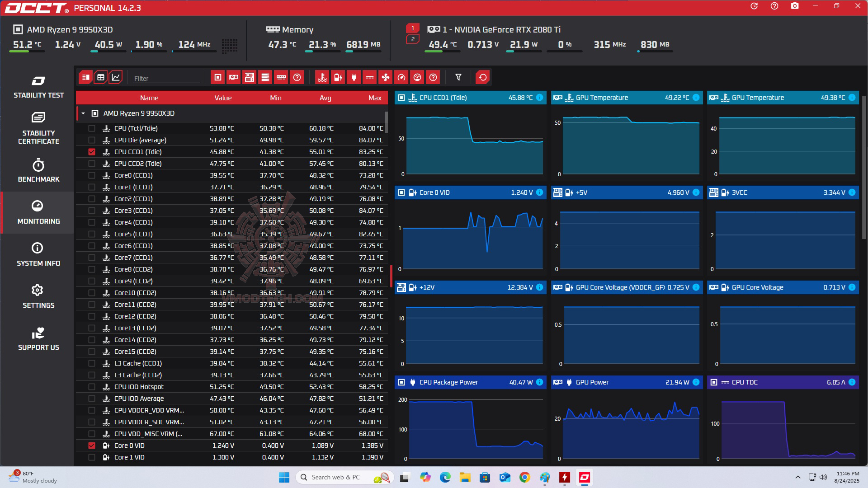Switch to graph-only view icon
868x488 pixels.
[116, 78]
